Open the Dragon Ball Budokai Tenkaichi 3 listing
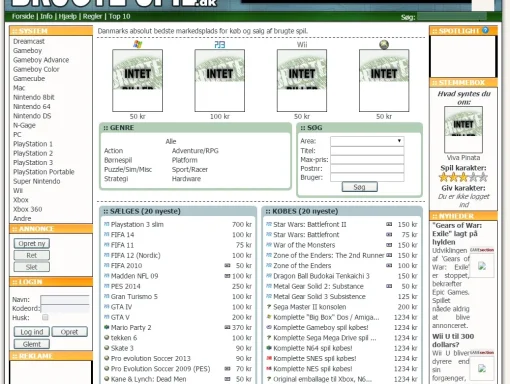Image resolution: width=510 pixels, height=384 pixels. (x=321, y=276)
